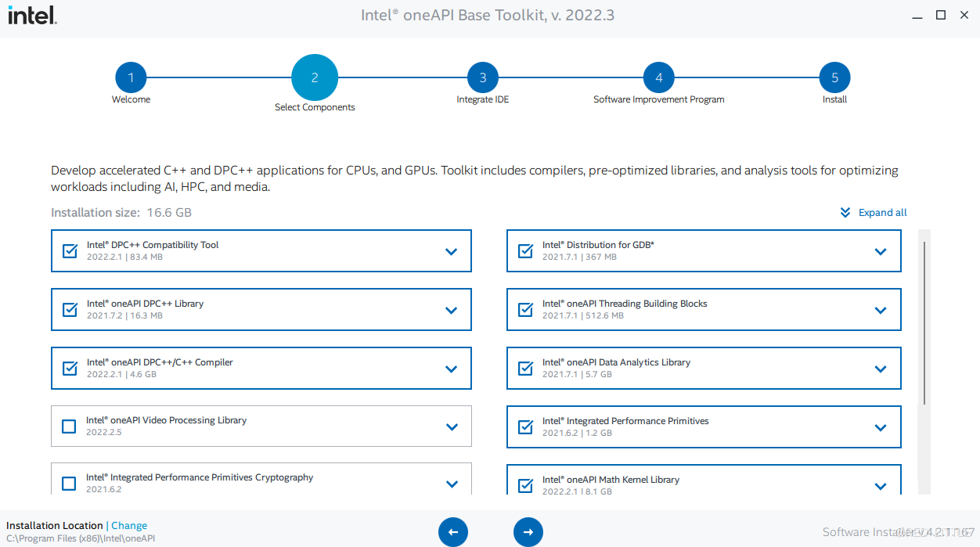Uncheck Intel oneAPI DPC++/C++ Compiler

70,368
